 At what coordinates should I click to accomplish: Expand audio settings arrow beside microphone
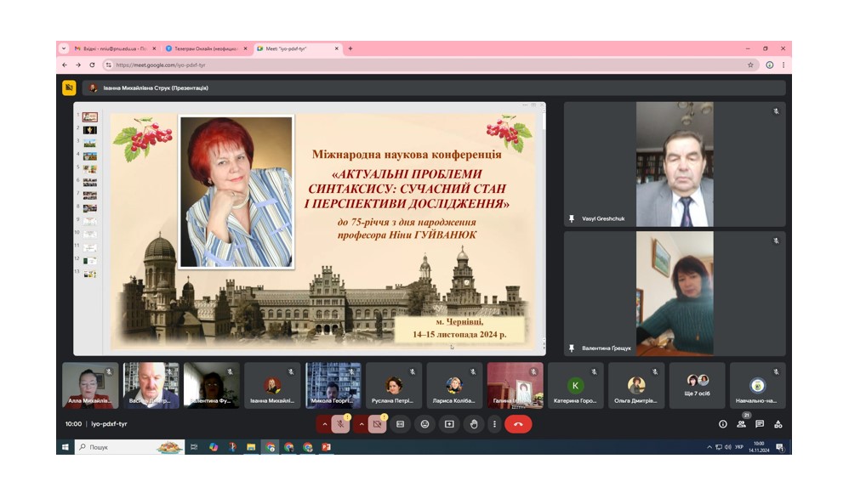324,424
